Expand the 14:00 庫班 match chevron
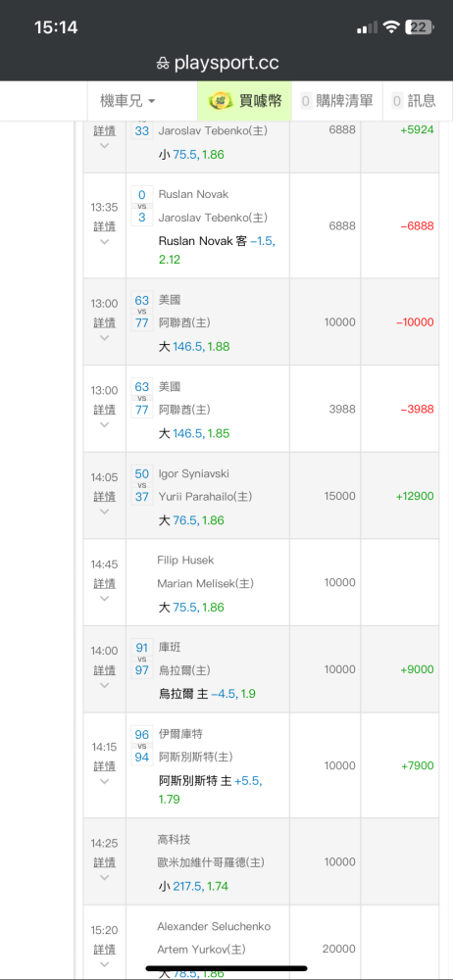Image resolution: width=453 pixels, height=980 pixels. [x=105, y=686]
